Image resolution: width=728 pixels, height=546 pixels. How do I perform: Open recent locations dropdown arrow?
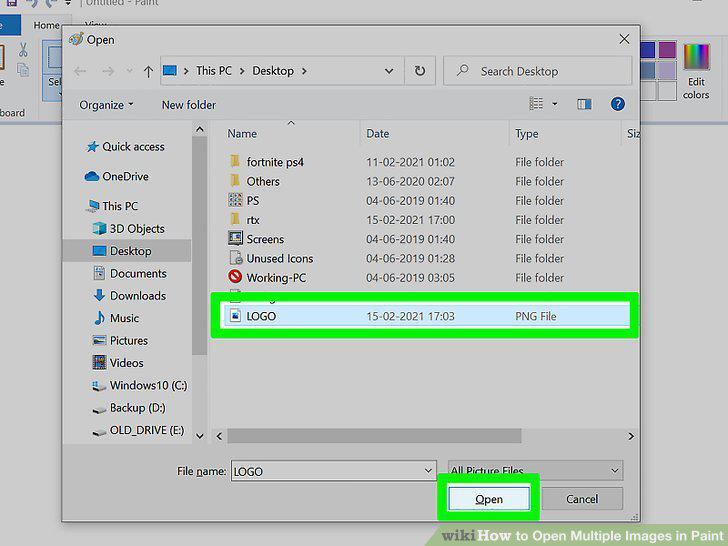tap(130, 71)
